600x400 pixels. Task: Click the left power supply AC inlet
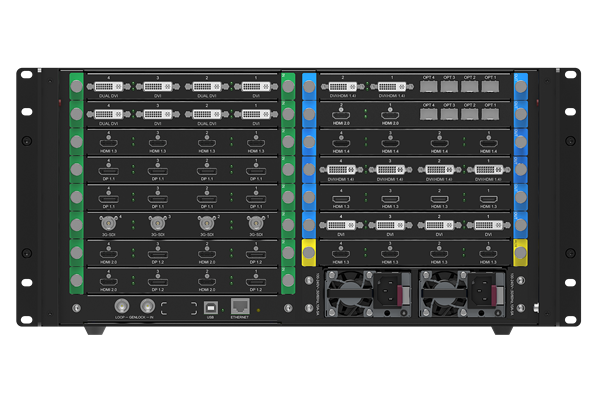(386, 292)
